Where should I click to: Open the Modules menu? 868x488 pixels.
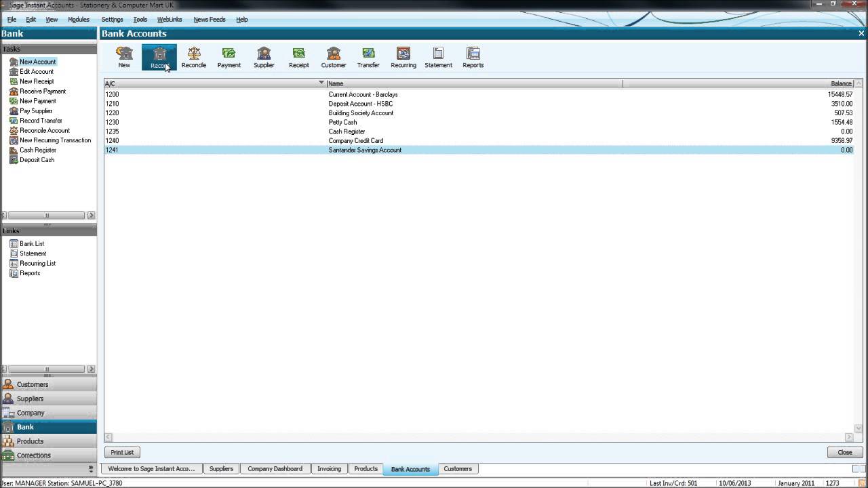point(79,20)
